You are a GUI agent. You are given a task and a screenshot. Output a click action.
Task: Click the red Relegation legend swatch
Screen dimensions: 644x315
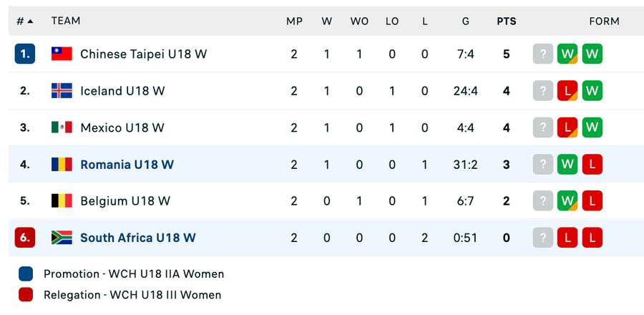click(x=26, y=295)
